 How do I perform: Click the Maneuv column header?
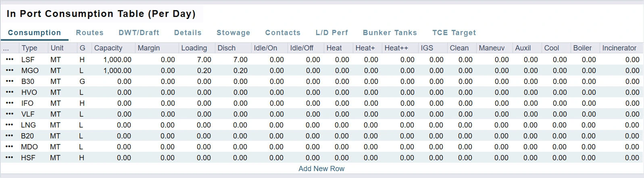pyautogui.click(x=494, y=48)
